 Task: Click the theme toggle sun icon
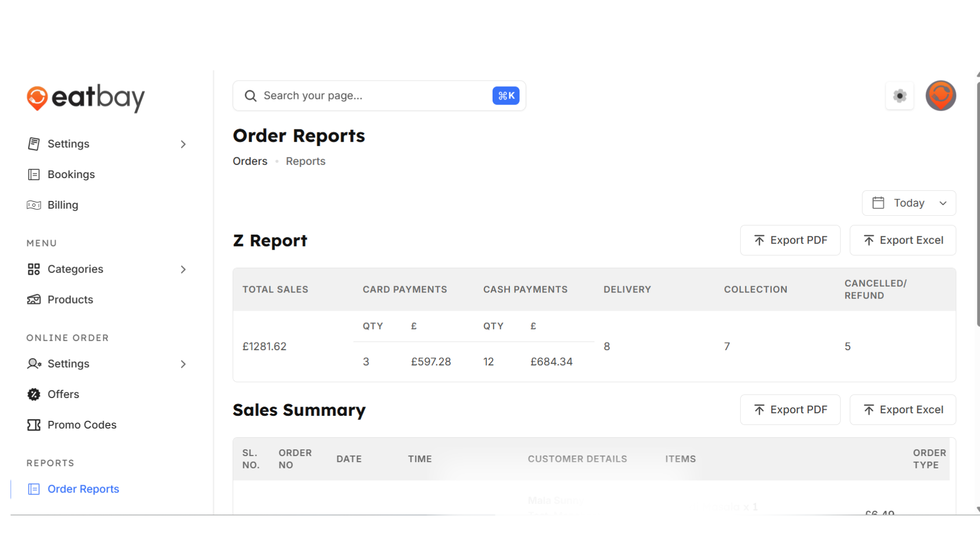899,95
